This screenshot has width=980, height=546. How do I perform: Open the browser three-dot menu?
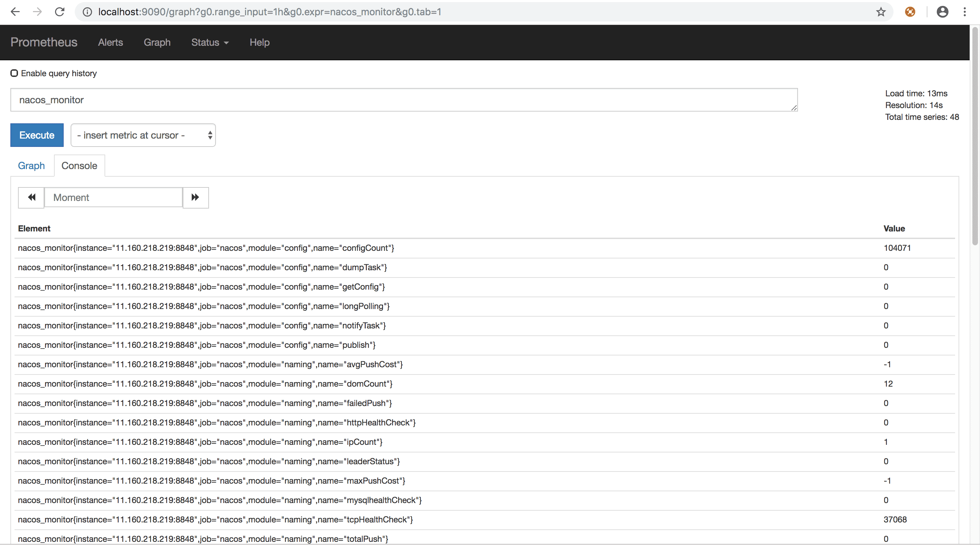tap(964, 12)
